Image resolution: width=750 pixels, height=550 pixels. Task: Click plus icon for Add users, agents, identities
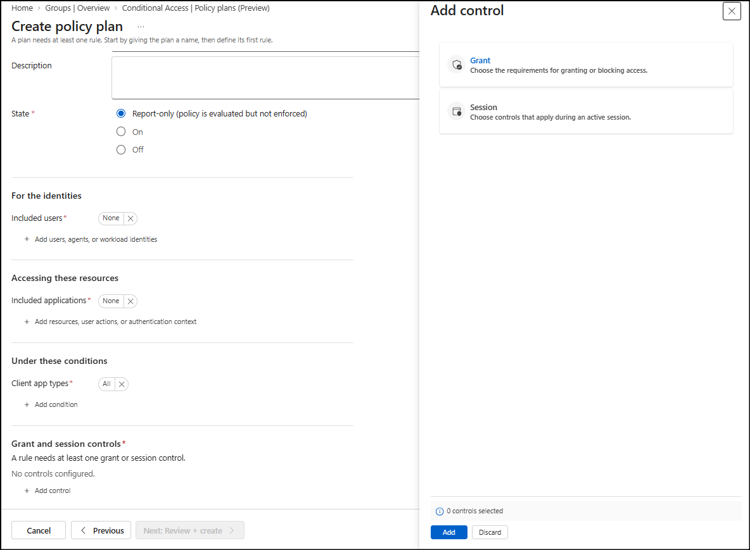[x=27, y=239]
